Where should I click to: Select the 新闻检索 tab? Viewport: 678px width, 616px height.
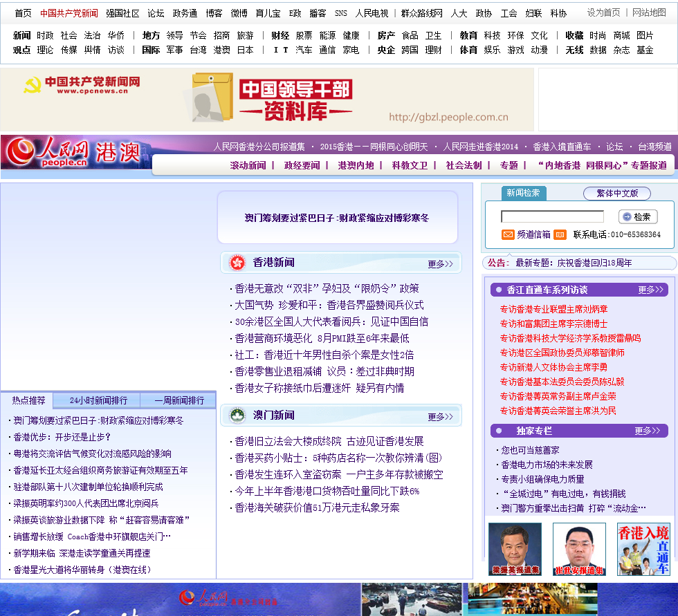tap(524, 193)
